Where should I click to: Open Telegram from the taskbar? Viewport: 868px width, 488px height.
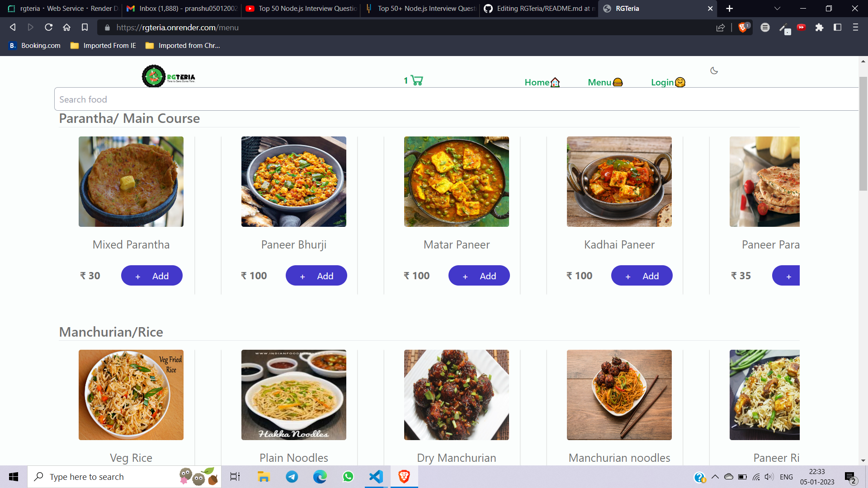pos(292,476)
